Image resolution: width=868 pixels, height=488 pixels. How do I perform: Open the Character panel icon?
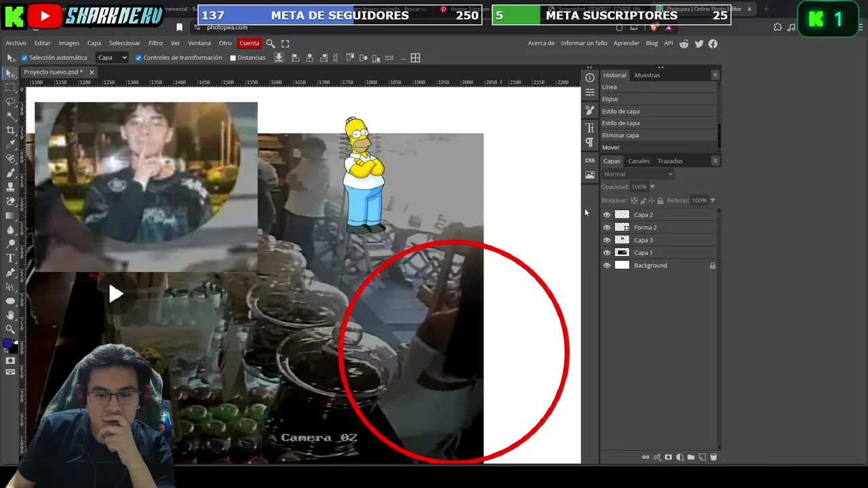click(x=590, y=128)
